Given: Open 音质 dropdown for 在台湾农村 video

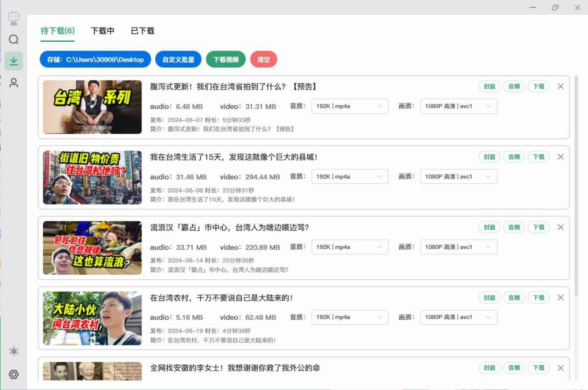Looking at the screenshot, I should (x=350, y=317).
